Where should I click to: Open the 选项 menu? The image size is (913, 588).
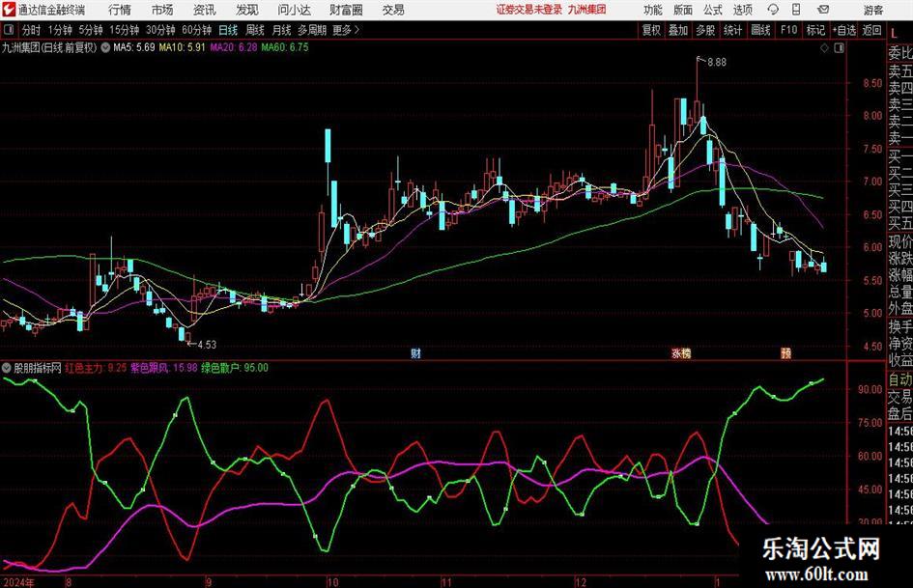pos(742,10)
